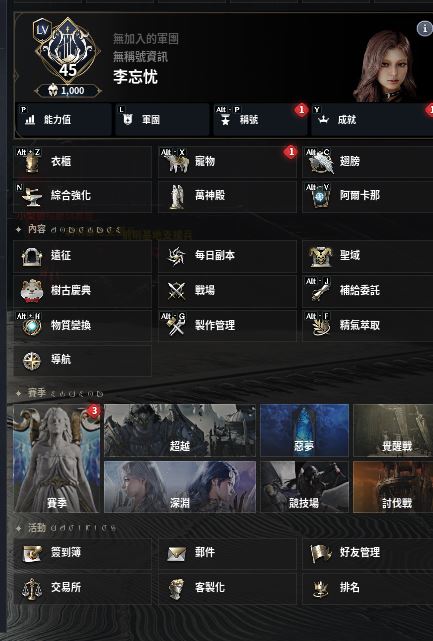
Task: Select the 深淵 abyss banner thumbnail
Action: pyautogui.click(x=180, y=487)
